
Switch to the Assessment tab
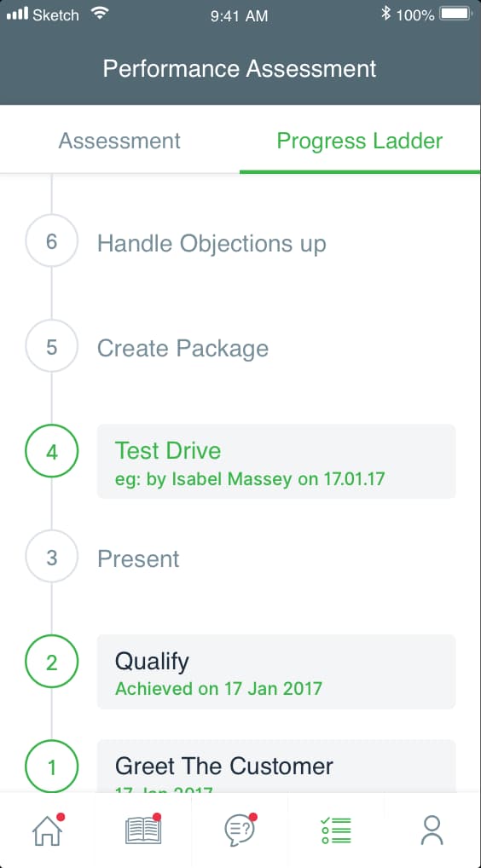pyautogui.click(x=119, y=141)
